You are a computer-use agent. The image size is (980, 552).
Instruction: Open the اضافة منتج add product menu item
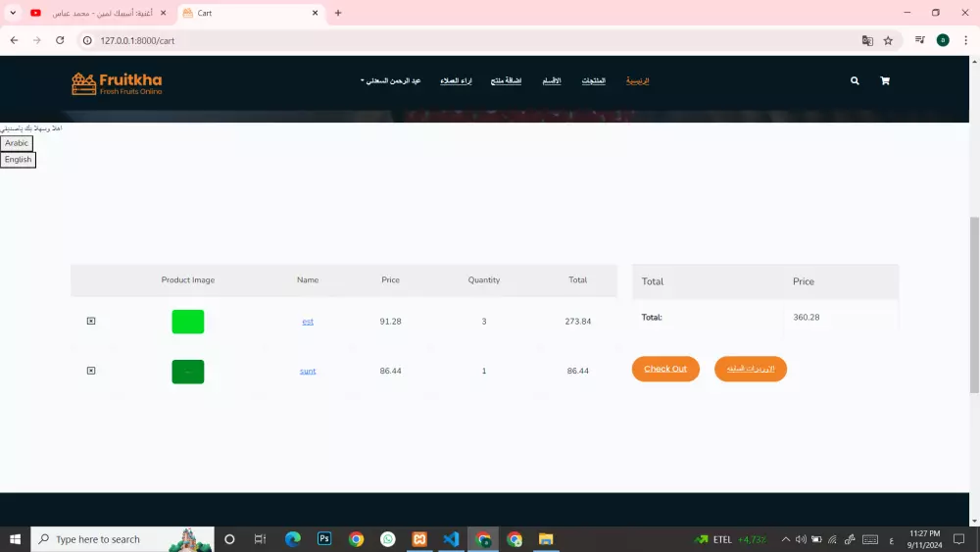(x=506, y=80)
